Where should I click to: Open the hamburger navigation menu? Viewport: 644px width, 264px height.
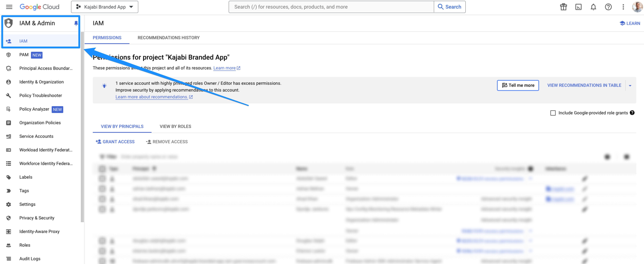pyautogui.click(x=9, y=7)
